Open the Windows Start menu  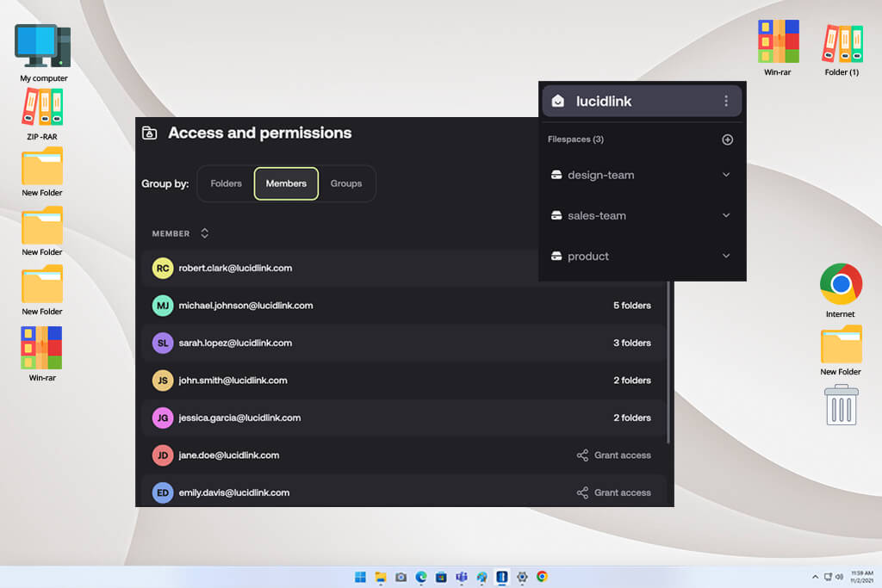(360, 577)
